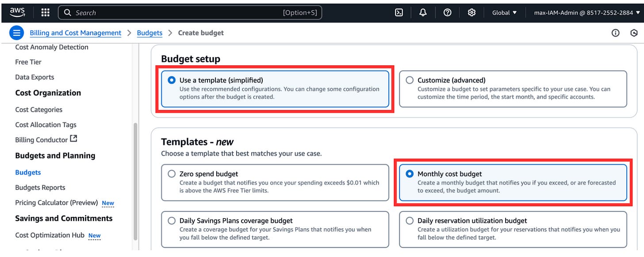This screenshot has height=257, width=644.
Task: Click the Create budget breadcrumb text
Action: click(x=201, y=33)
